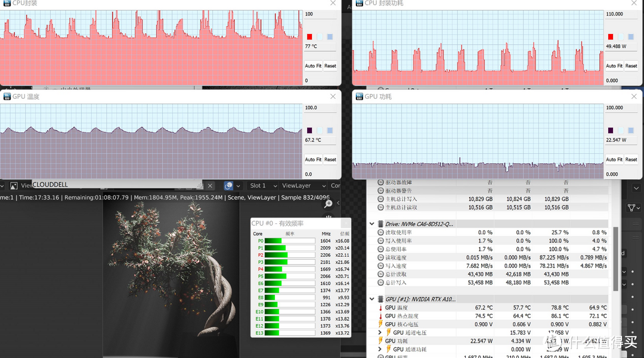Click the GPU 核心电压 lightning bolt icon
The height and width of the screenshot is (358, 644).
380,325
